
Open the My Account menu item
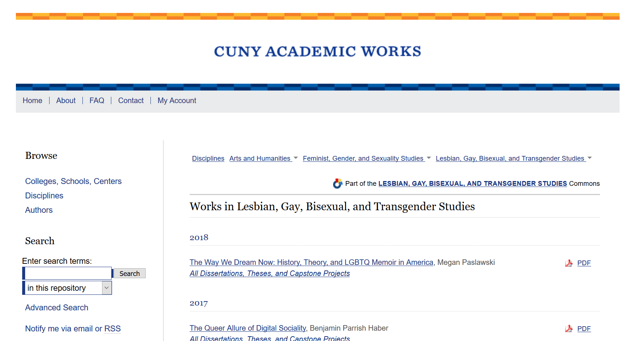tap(177, 100)
